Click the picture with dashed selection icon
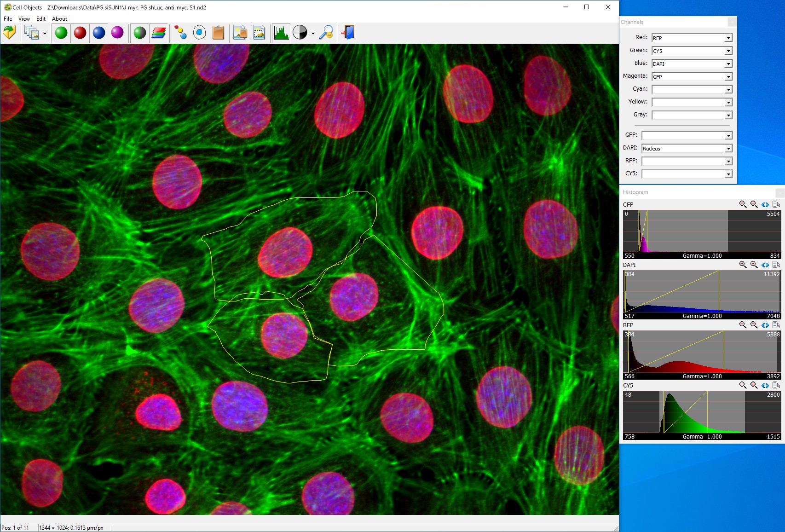 click(x=259, y=33)
